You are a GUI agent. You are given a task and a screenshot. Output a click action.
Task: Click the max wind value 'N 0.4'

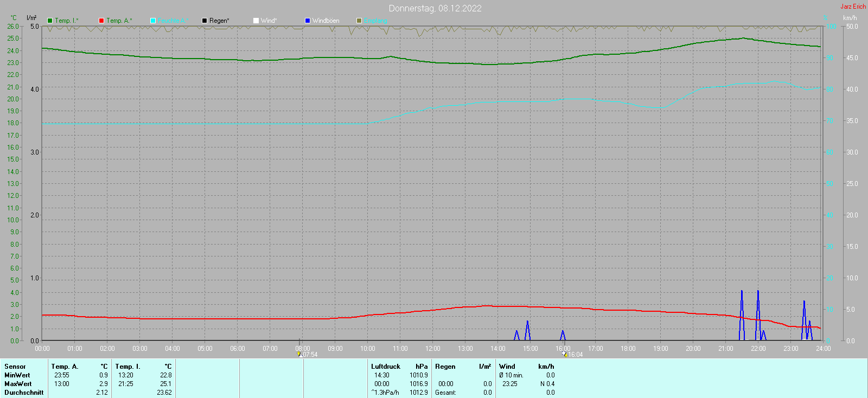click(547, 384)
